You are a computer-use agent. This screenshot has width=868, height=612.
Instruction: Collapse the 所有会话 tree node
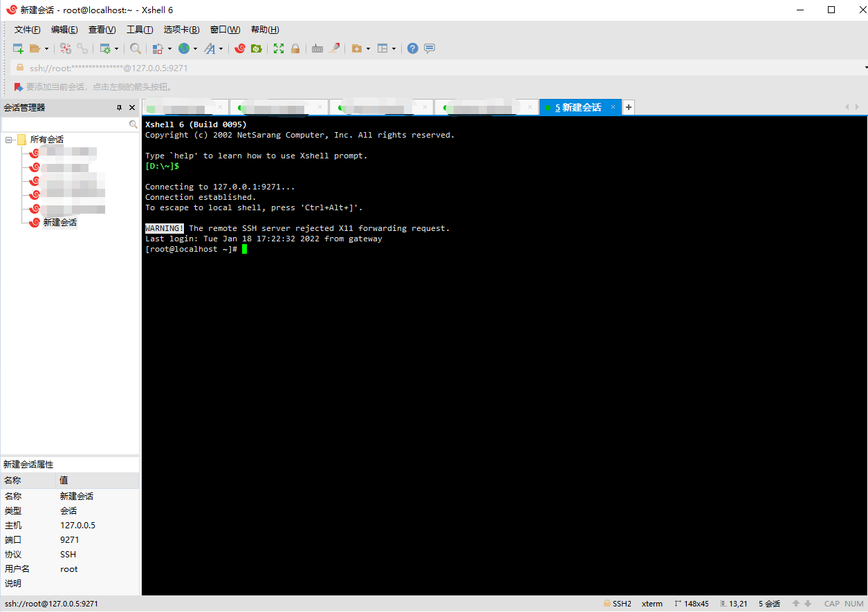(x=9, y=140)
